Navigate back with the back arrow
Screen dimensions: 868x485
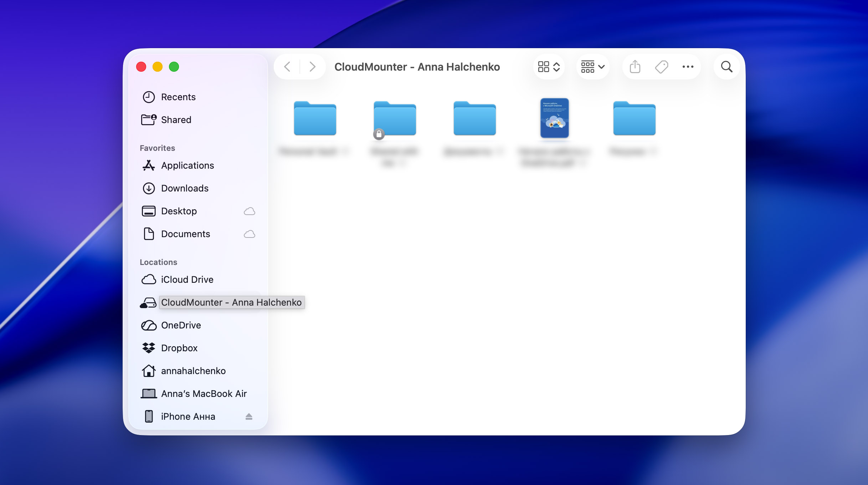click(x=287, y=66)
